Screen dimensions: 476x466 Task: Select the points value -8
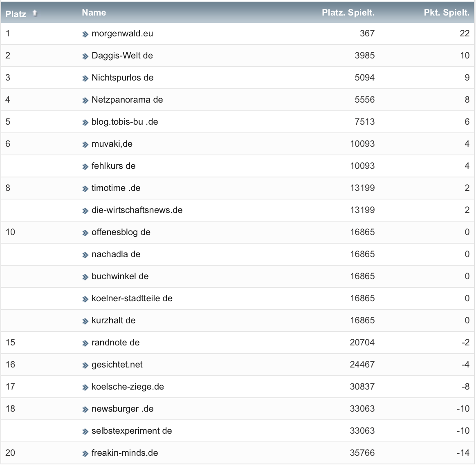(x=466, y=387)
